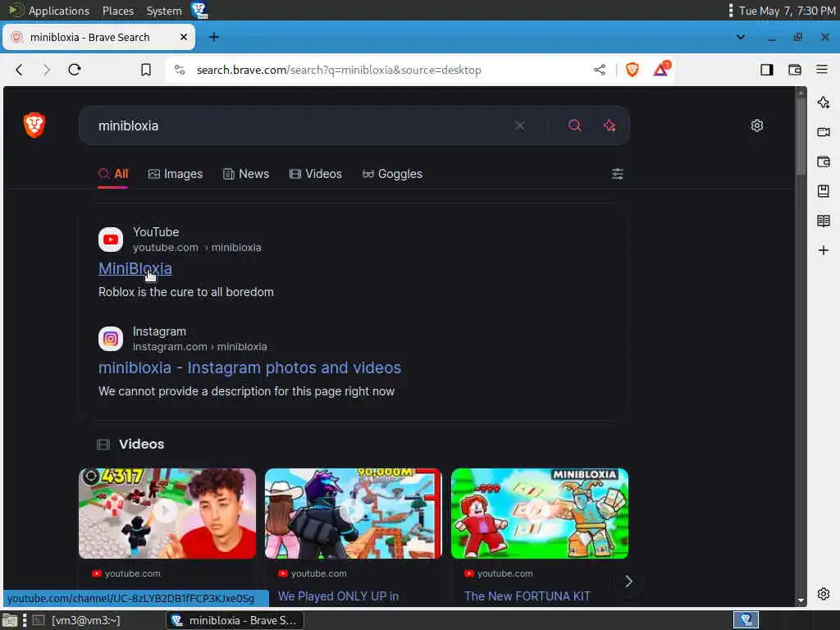Open new tab with plus button
The width and height of the screenshot is (840, 630).
[x=214, y=37]
